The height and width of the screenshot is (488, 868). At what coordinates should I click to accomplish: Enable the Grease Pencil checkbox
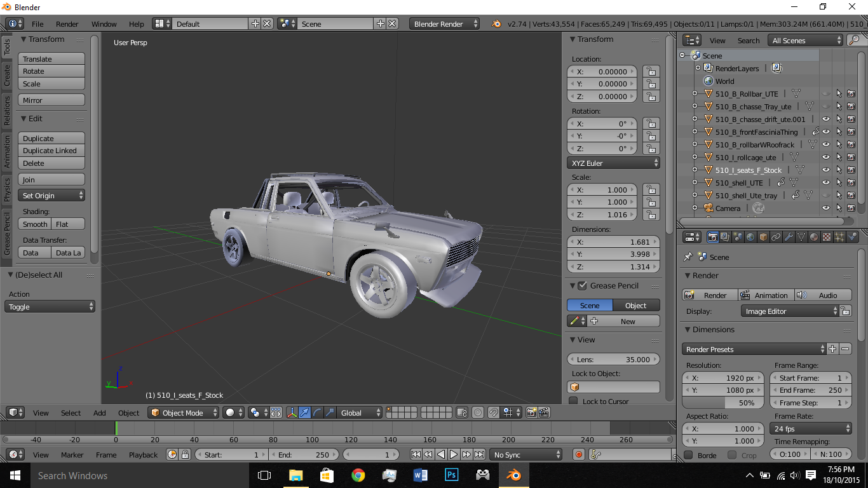click(x=582, y=286)
